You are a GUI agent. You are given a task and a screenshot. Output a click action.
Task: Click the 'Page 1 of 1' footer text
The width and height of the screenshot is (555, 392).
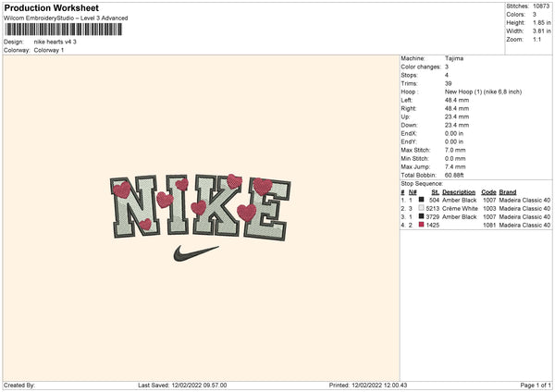pyautogui.click(x=536, y=386)
